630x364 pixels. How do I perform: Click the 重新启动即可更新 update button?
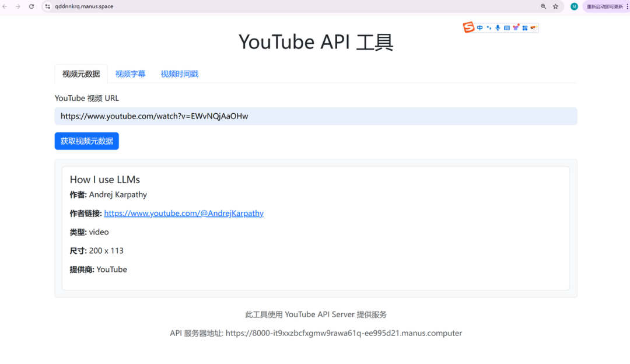point(604,6)
